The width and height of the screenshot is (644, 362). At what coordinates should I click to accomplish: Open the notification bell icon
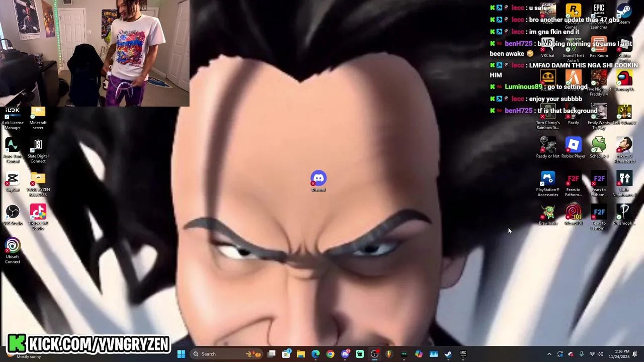click(x=635, y=354)
